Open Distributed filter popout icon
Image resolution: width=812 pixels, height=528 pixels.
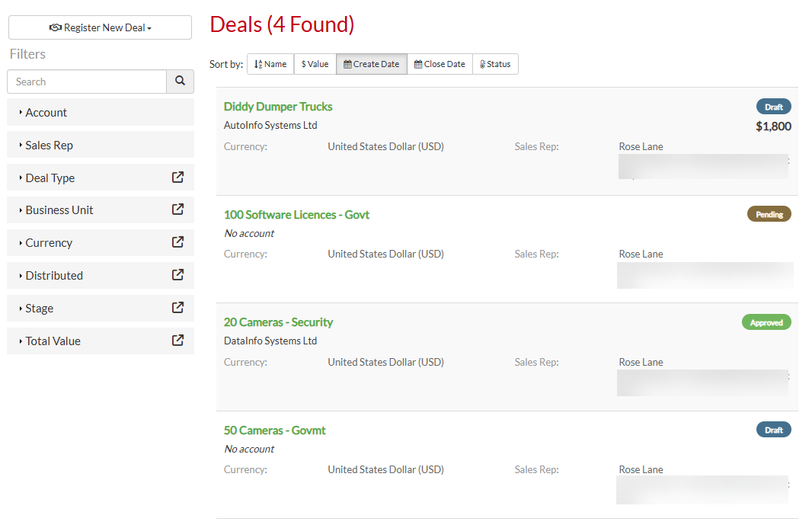pyautogui.click(x=177, y=275)
